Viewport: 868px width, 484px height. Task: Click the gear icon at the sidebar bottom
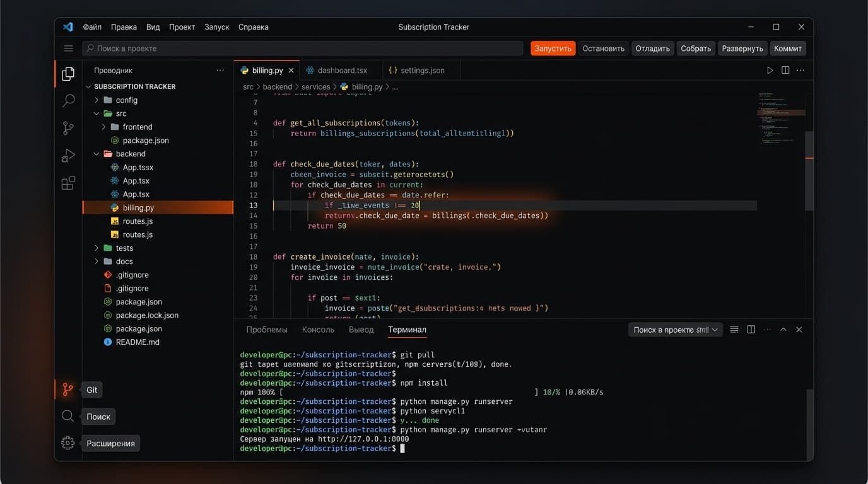click(x=68, y=443)
